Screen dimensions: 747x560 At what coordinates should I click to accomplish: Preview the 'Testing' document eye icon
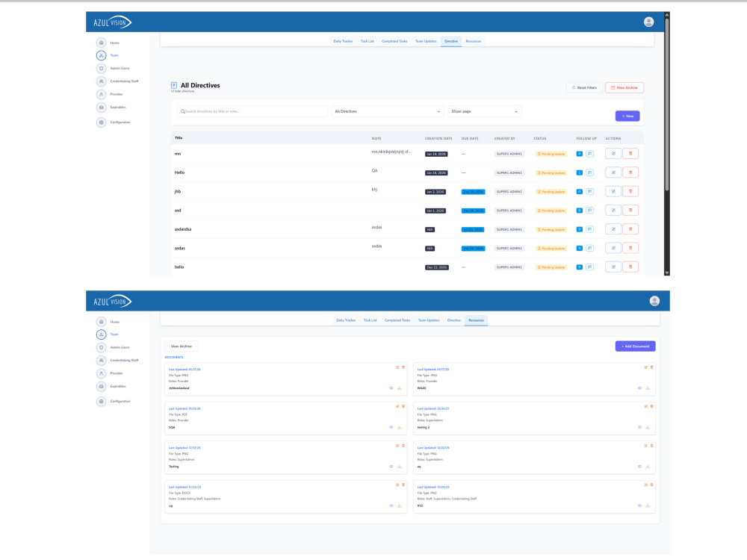tap(391, 466)
